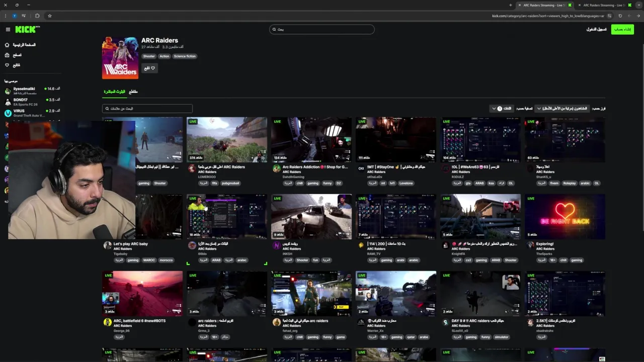Click the search magnifier icon in top bar
The width and height of the screenshot is (644, 362).
point(274,29)
